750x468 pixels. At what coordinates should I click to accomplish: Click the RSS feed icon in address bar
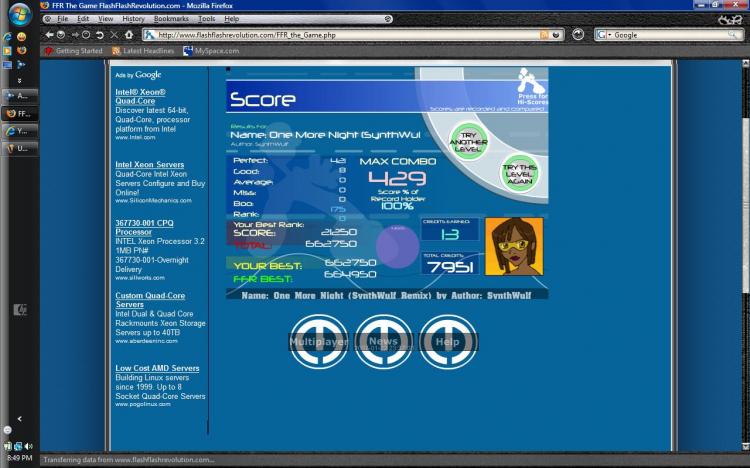[544, 35]
